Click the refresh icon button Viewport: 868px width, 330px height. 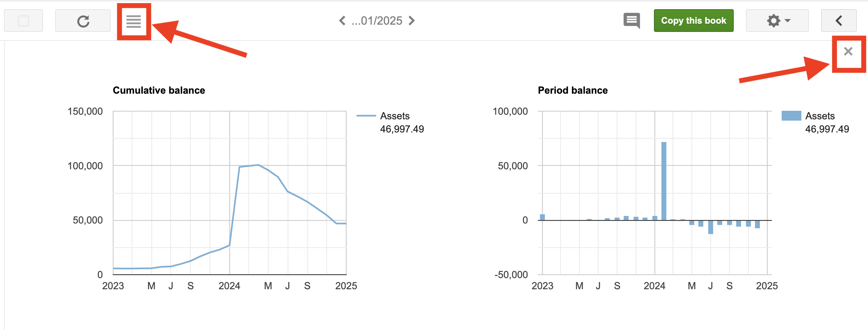pyautogui.click(x=83, y=21)
